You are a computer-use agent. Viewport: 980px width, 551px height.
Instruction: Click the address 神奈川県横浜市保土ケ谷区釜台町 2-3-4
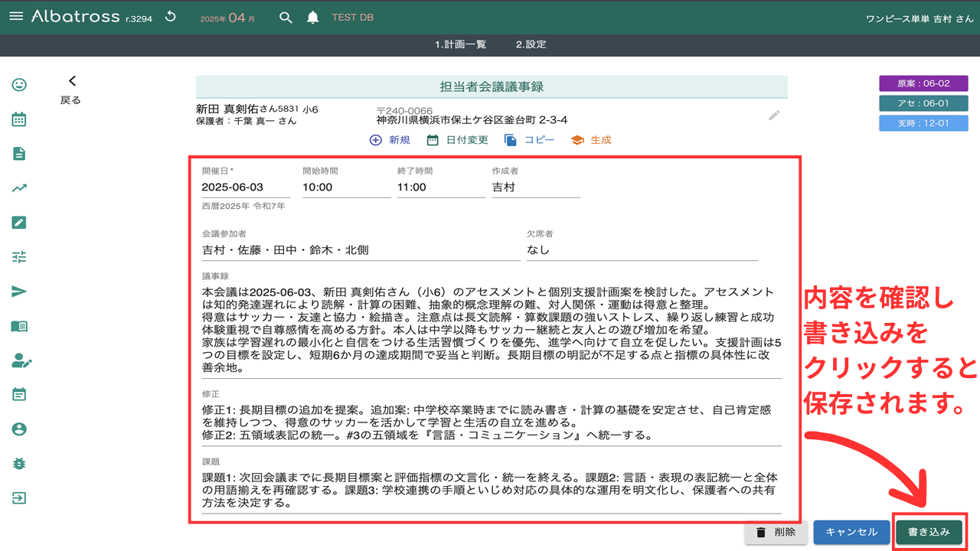pos(472,120)
